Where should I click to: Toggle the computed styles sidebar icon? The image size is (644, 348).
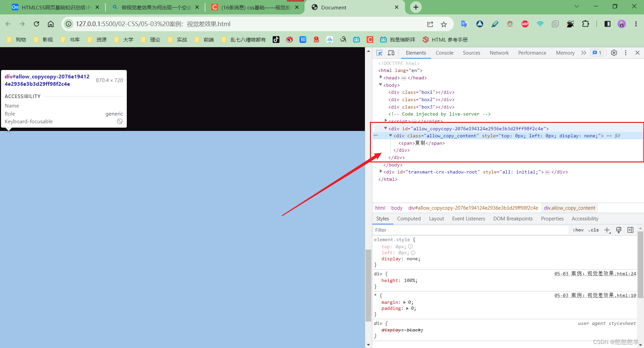(630, 230)
